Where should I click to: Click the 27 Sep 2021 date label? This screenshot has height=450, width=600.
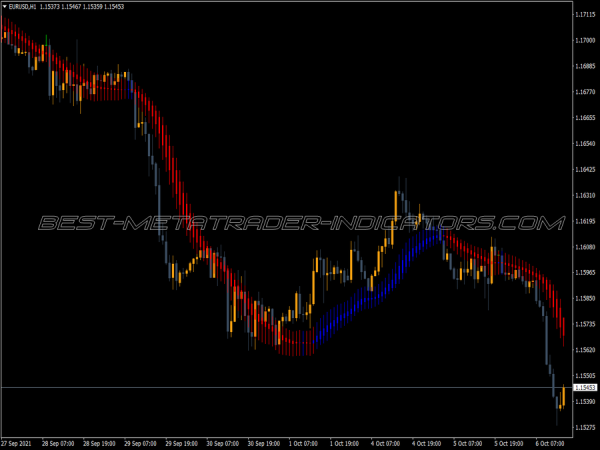(17, 442)
